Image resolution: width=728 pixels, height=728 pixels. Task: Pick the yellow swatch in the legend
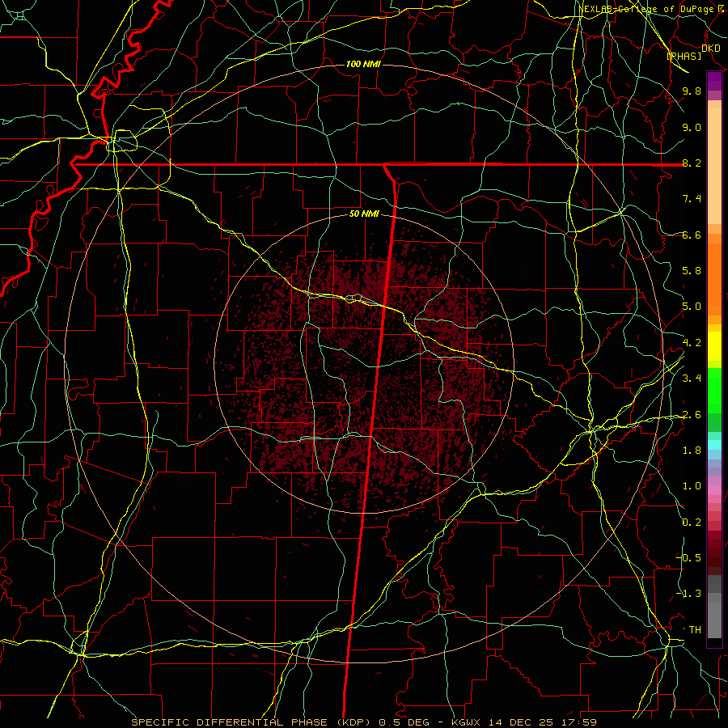tap(714, 346)
